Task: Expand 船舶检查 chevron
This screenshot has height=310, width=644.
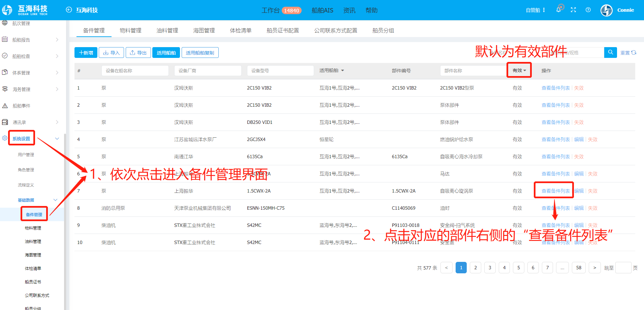Action: pos(57,56)
